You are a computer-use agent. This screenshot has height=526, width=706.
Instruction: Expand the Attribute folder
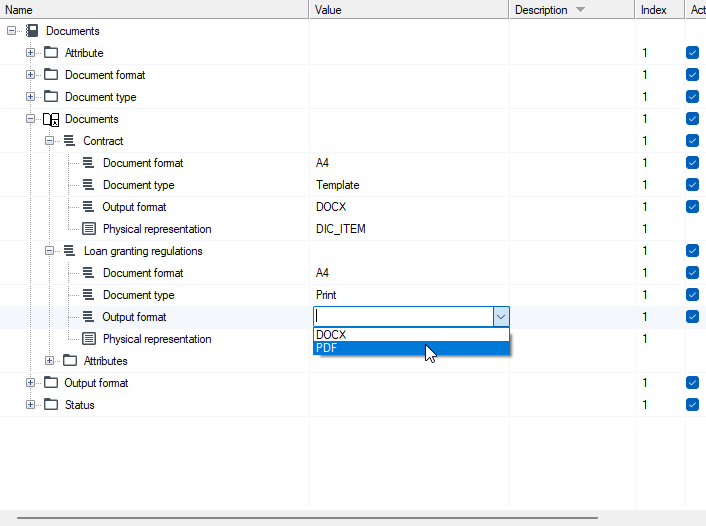[30, 53]
